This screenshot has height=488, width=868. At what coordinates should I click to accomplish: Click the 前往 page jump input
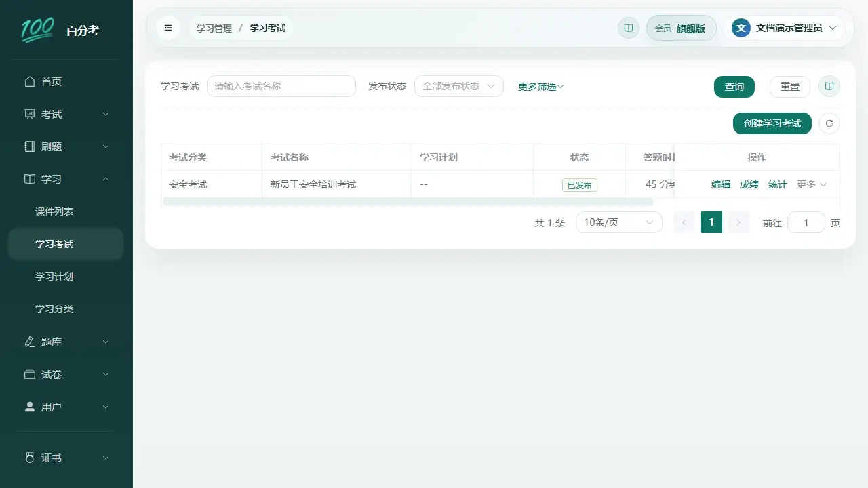click(x=806, y=222)
